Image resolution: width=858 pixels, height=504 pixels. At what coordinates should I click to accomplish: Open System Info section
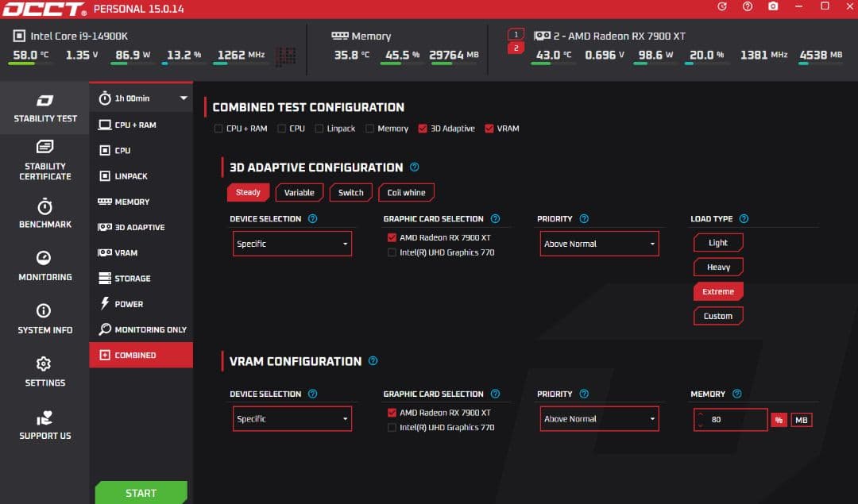pos(44,319)
